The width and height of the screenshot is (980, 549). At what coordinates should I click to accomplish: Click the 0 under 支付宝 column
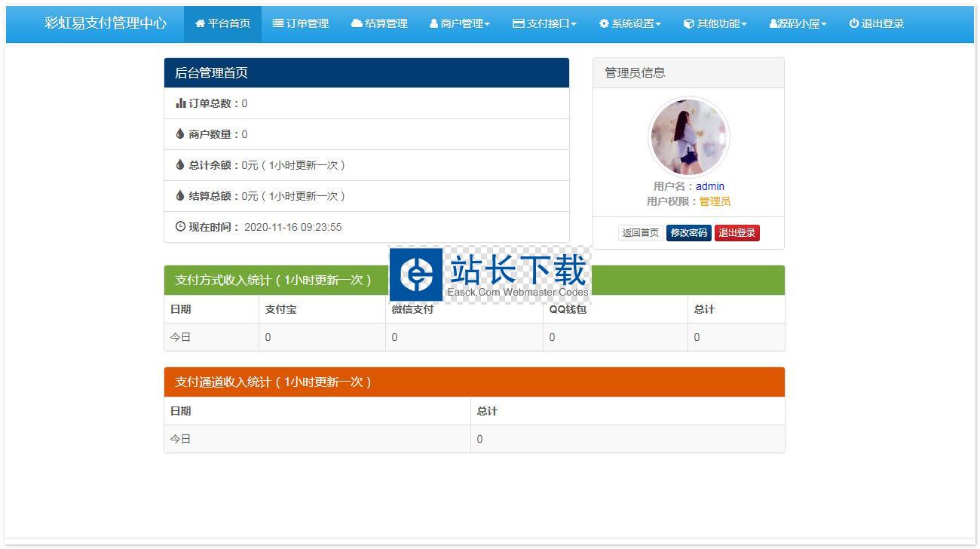(x=268, y=337)
